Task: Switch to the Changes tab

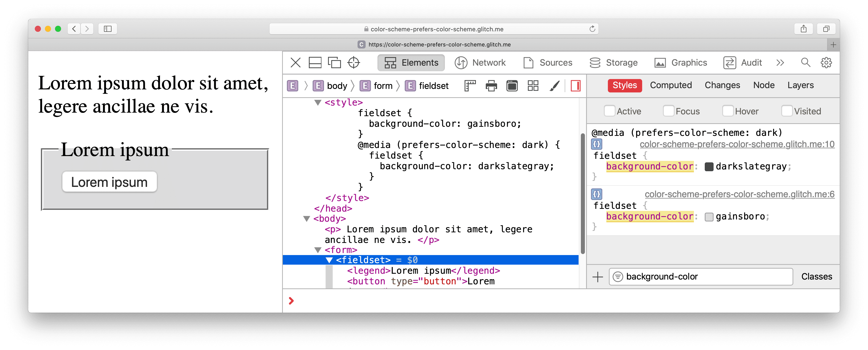Action: click(x=721, y=85)
